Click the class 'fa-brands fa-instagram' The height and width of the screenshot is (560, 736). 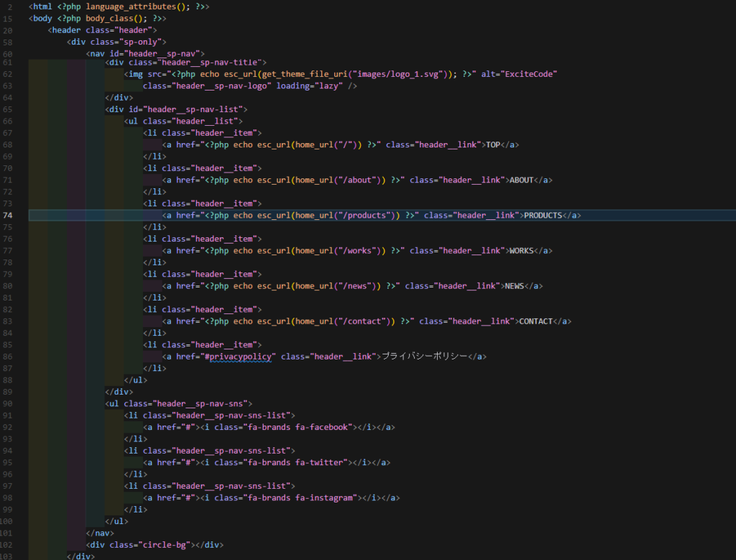point(300,497)
